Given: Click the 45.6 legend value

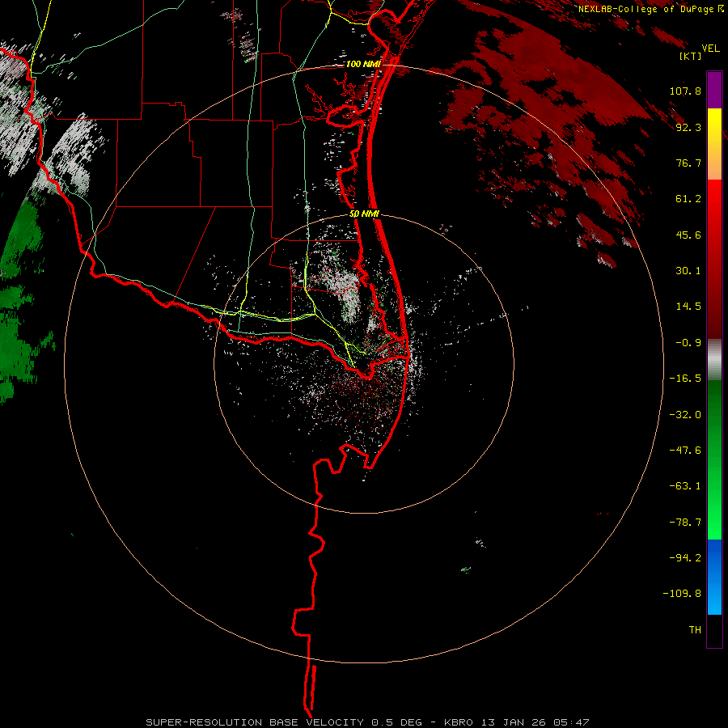Looking at the screenshot, I should pyautogui.click(x=688, y=235).
